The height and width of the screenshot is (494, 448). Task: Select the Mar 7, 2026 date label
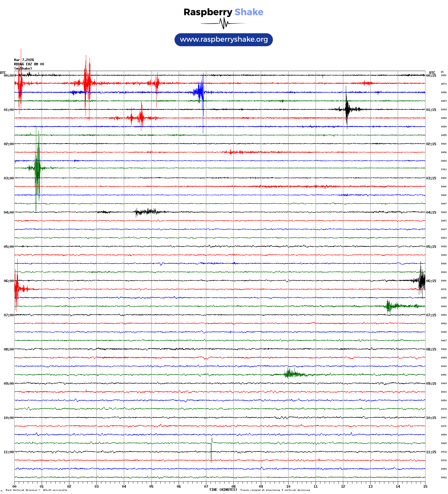pos(24,60)
